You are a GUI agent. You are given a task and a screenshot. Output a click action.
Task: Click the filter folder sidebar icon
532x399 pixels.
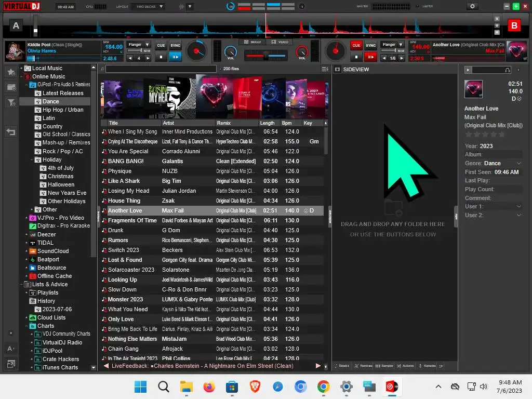(11, 102)
